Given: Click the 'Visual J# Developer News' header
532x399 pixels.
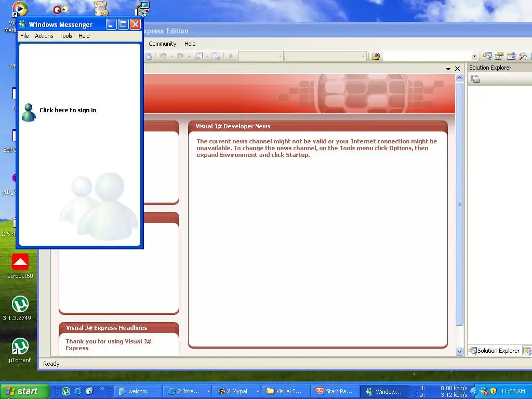Looking at the screenshot, I should click(233, 126).
